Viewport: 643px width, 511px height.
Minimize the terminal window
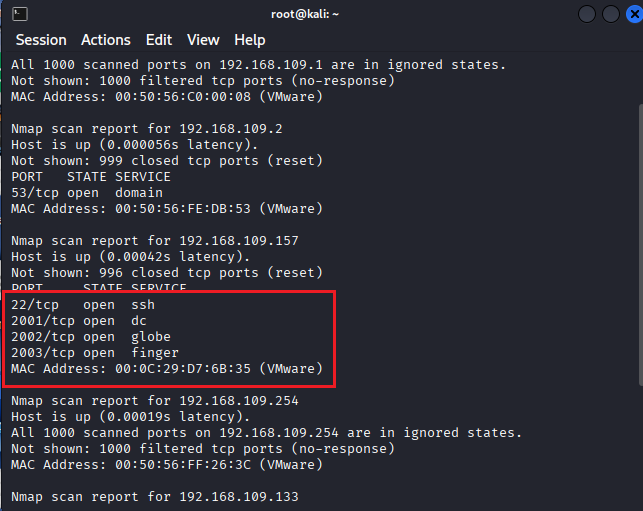pos(588,14)
